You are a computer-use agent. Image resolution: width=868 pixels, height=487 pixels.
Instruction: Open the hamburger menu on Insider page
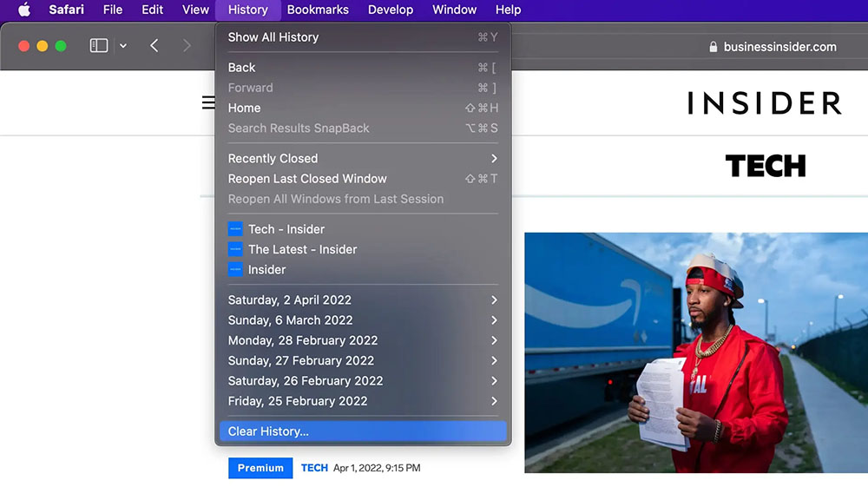click(208, 102)
